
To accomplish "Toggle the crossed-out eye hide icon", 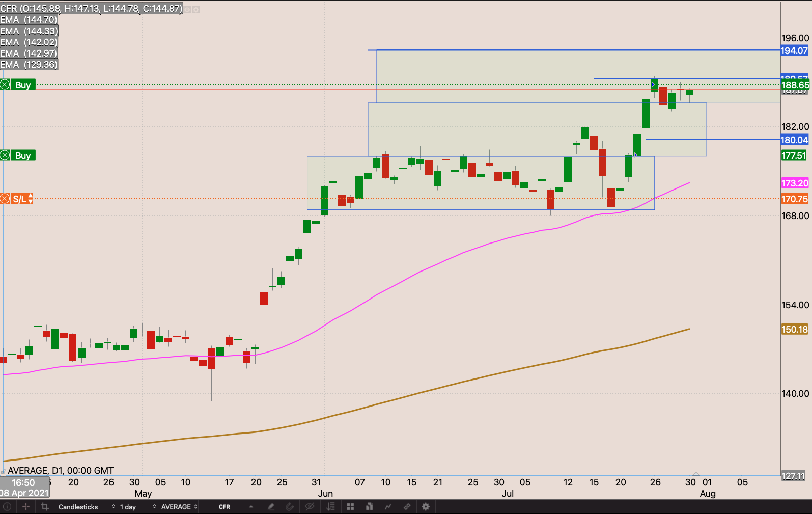I will click(309, 507).
